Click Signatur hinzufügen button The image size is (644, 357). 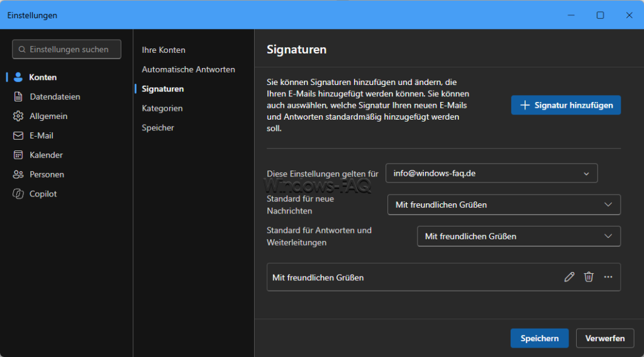[566, 105]
